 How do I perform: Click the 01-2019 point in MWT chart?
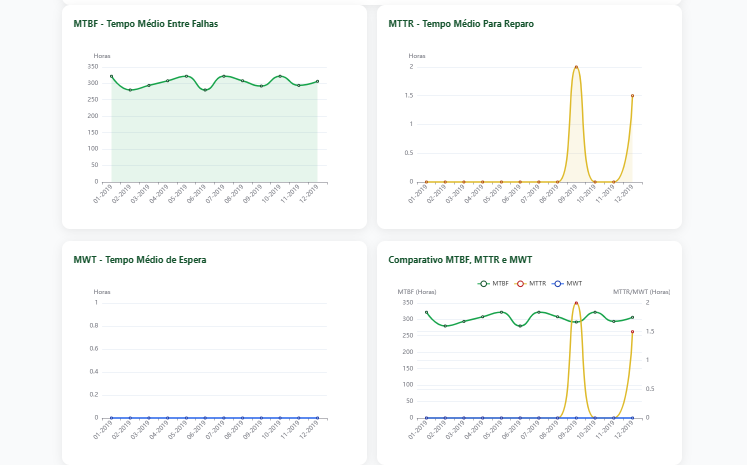point(111,418)
